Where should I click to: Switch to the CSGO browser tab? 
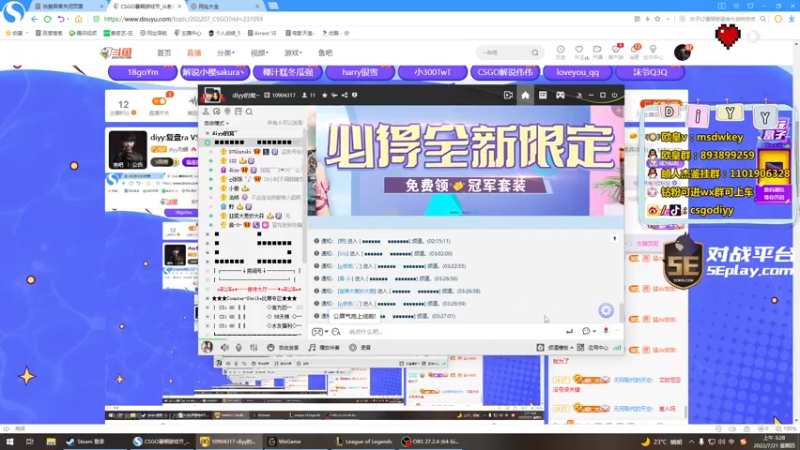click(x=147, y=6)
